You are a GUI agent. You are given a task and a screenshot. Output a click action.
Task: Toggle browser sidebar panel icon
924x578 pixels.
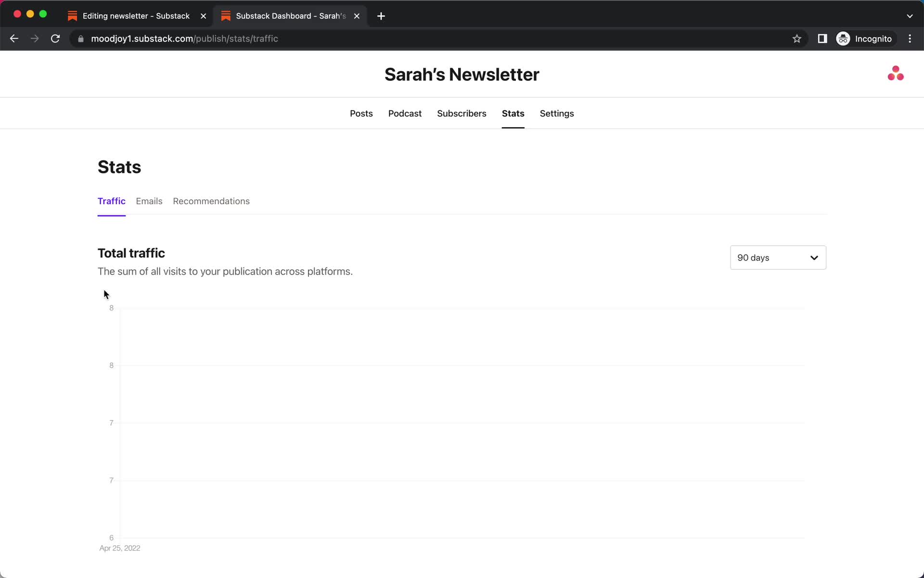click(823, 39)
